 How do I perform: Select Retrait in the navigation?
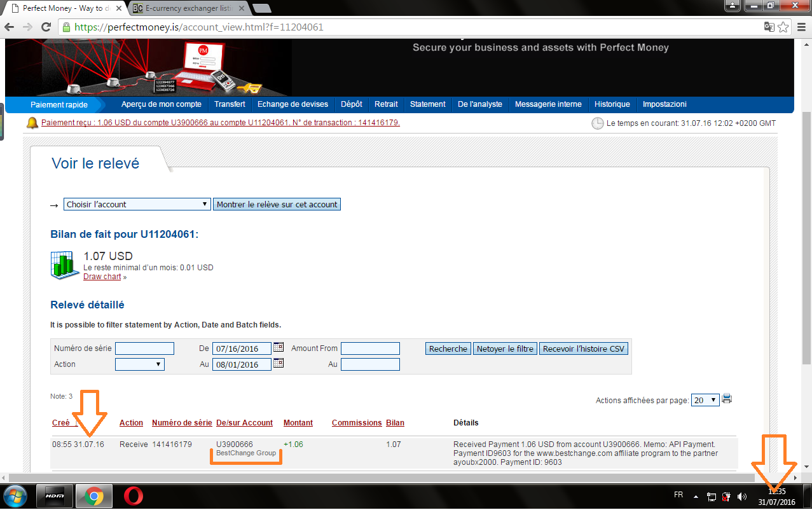[386, 104]
